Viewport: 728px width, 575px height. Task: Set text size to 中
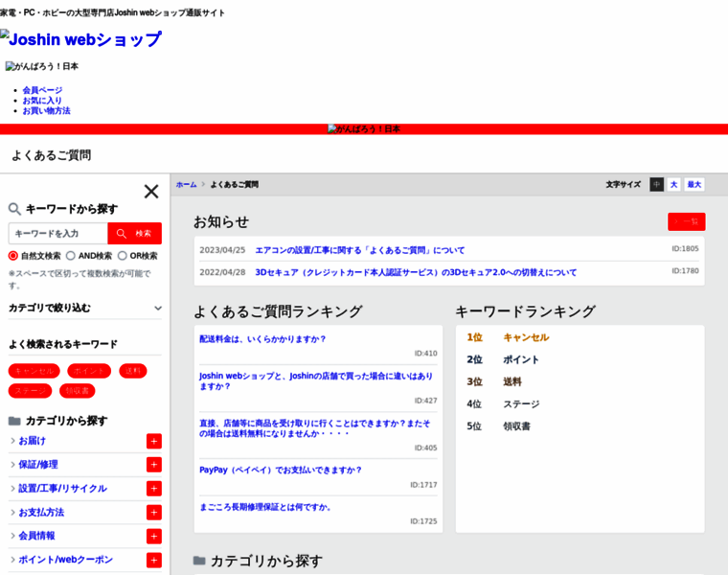tap(656, 184)
